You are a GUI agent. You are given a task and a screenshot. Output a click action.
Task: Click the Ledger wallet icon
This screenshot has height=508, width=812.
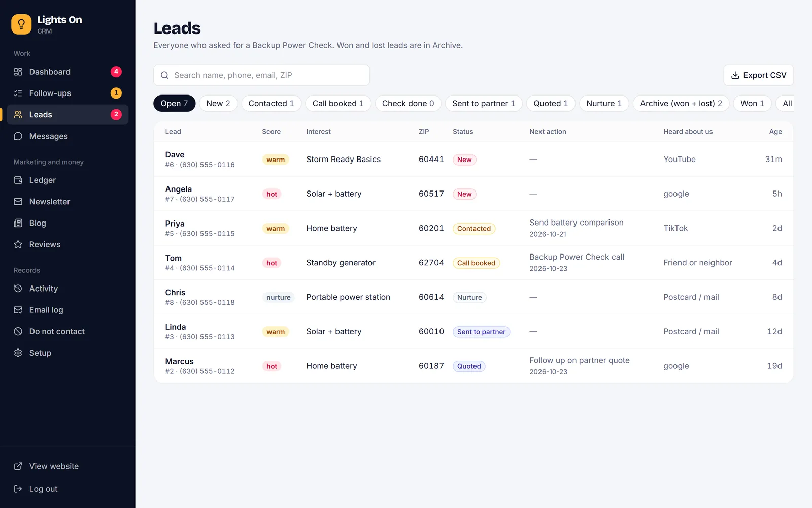[18, 180]
